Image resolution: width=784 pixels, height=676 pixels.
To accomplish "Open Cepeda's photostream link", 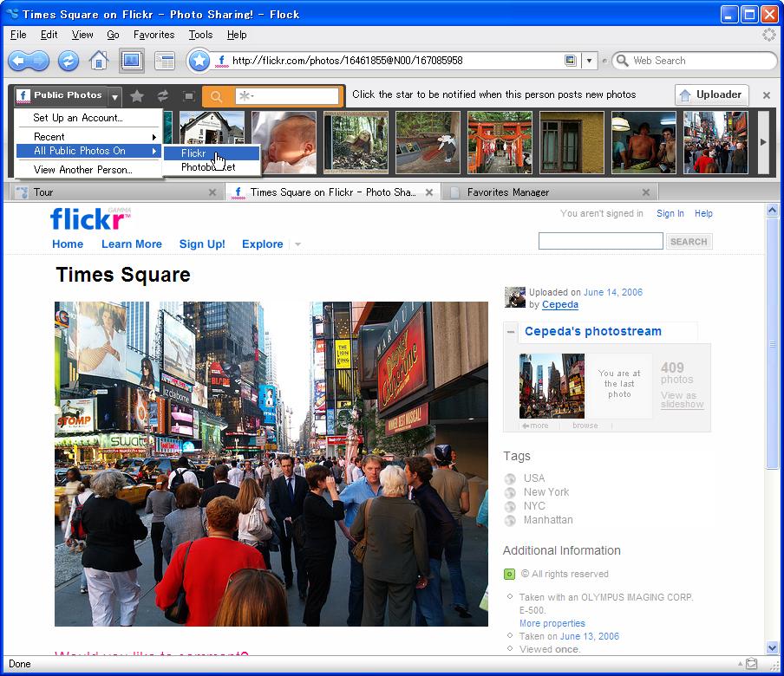I will 593,331.
